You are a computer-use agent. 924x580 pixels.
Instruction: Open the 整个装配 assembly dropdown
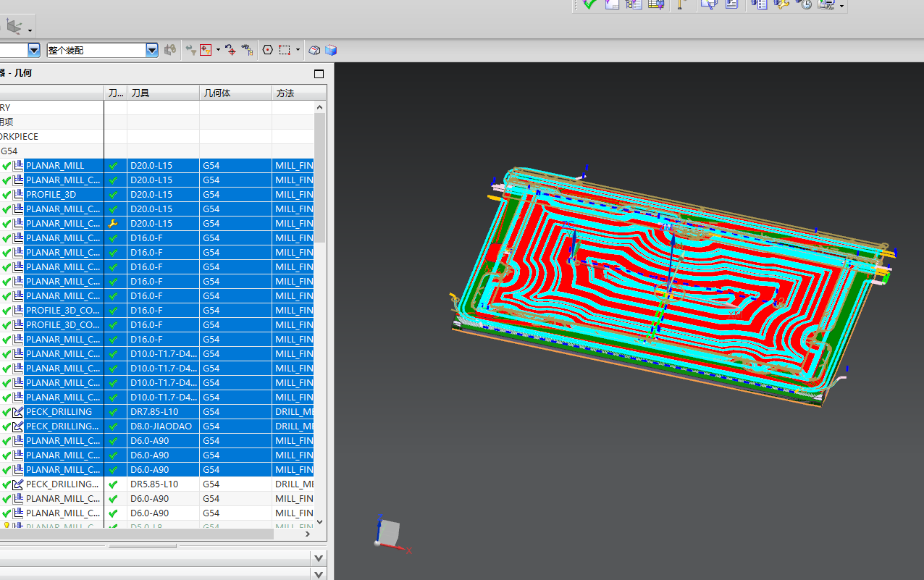tap(151, 50)
